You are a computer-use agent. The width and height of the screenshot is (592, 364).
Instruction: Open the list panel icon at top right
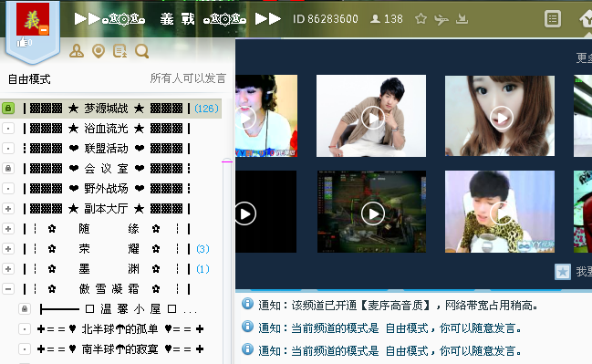[553, 18]
